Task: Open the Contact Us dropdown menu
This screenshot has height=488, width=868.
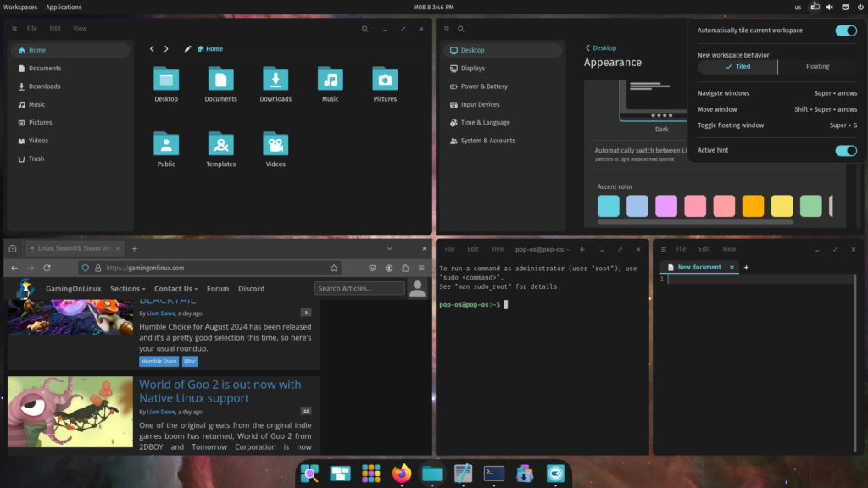Action: click(x=175, y=288)
